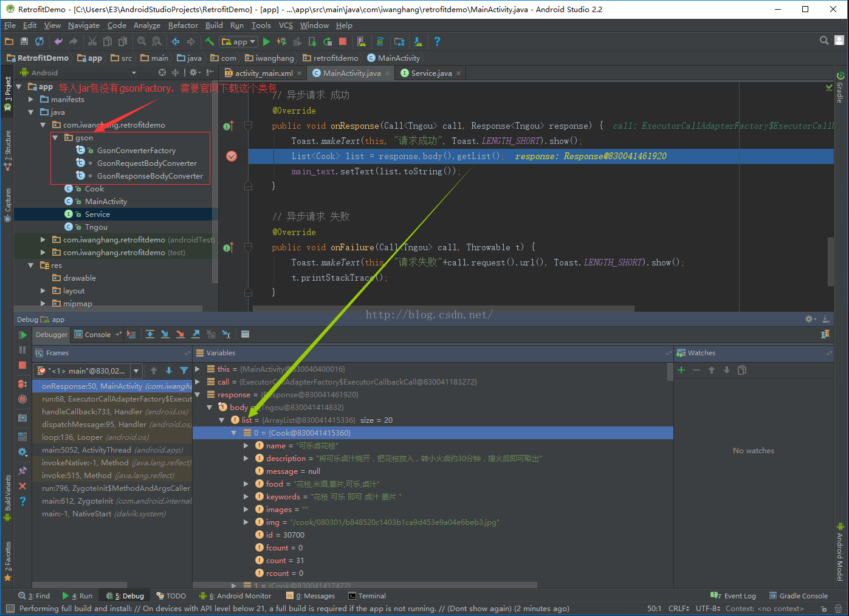Click the red Stop button in main toolbar
Image resolution: width=849 pixels, height=616 pixels.
[x=343, y=41]
